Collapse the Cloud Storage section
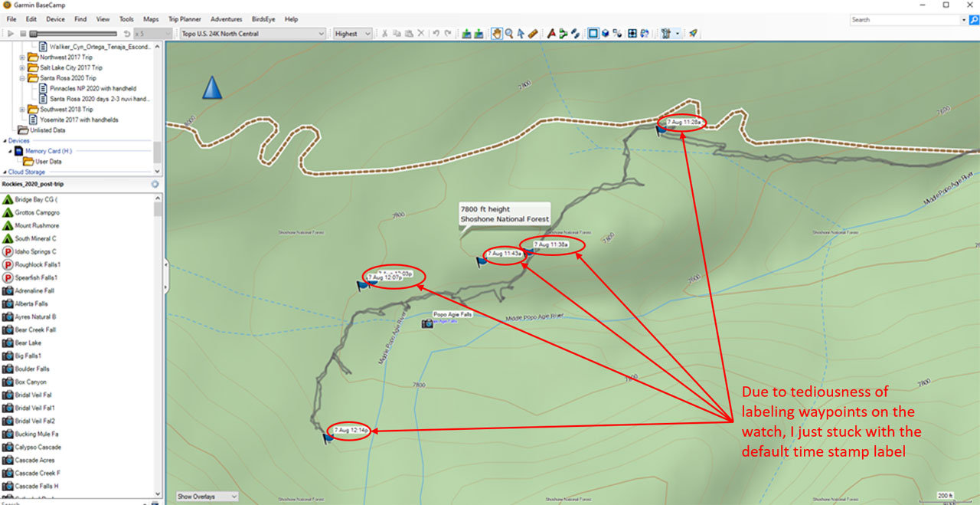980x505 pixels. (x=4, y=172)
